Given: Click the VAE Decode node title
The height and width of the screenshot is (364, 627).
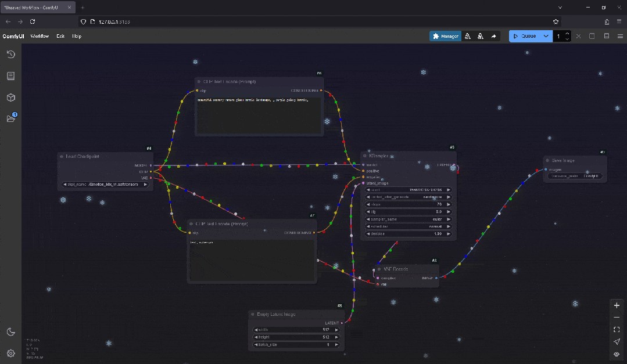Looking at the screenshot, I should pos(396,269).
